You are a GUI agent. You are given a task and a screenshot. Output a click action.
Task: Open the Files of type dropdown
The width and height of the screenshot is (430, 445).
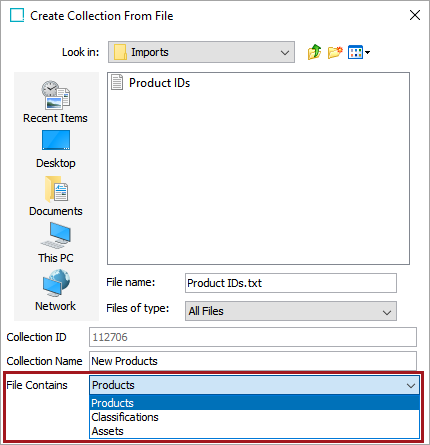pos(291,311)
